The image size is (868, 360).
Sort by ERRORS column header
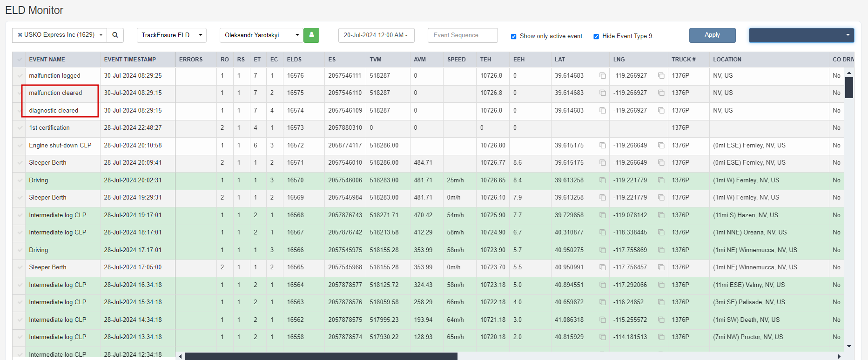click(x=191, y=60)
